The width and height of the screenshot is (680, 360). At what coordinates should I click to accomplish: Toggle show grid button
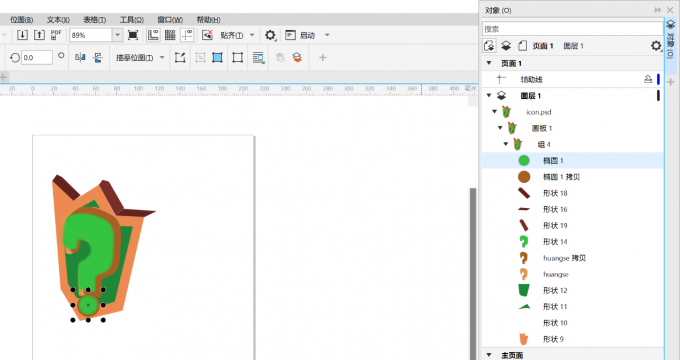point(170,35)
